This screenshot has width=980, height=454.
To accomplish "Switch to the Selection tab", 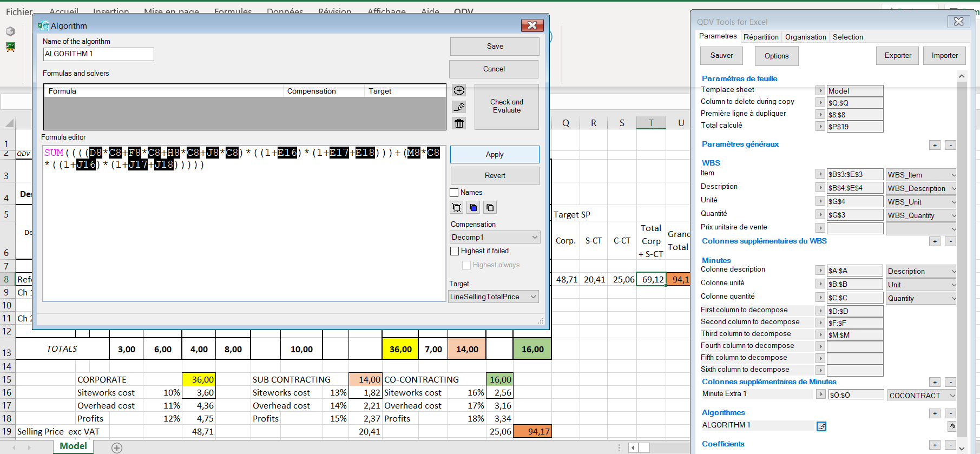I will (x=847, y=37).
